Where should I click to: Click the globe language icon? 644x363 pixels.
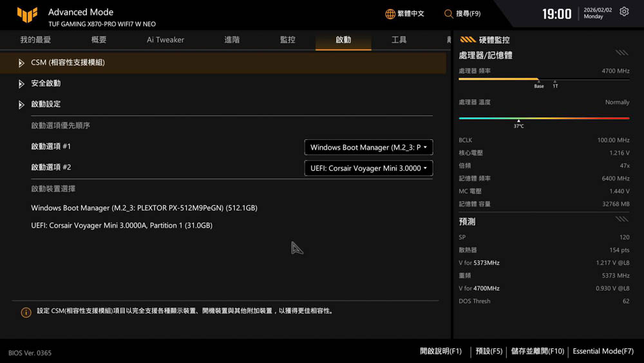click(390, 14)
